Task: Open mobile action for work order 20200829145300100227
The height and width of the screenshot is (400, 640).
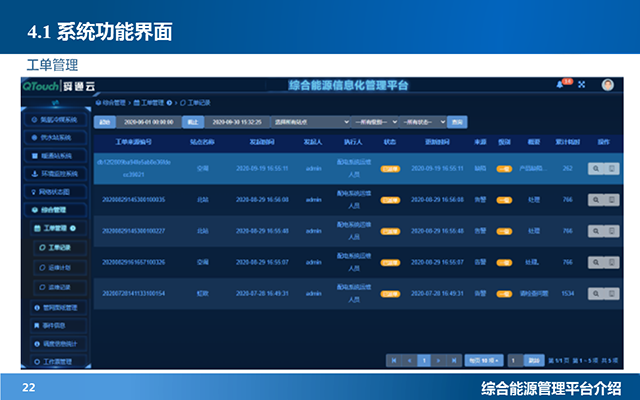Action: click(611, 231)
